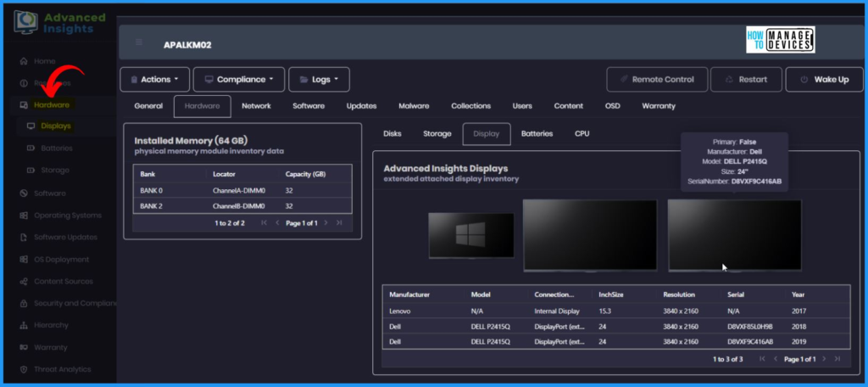This screenshot has height=387, width=868.
Task: Click the Wake Up button
Action: (x=824, y=79)
